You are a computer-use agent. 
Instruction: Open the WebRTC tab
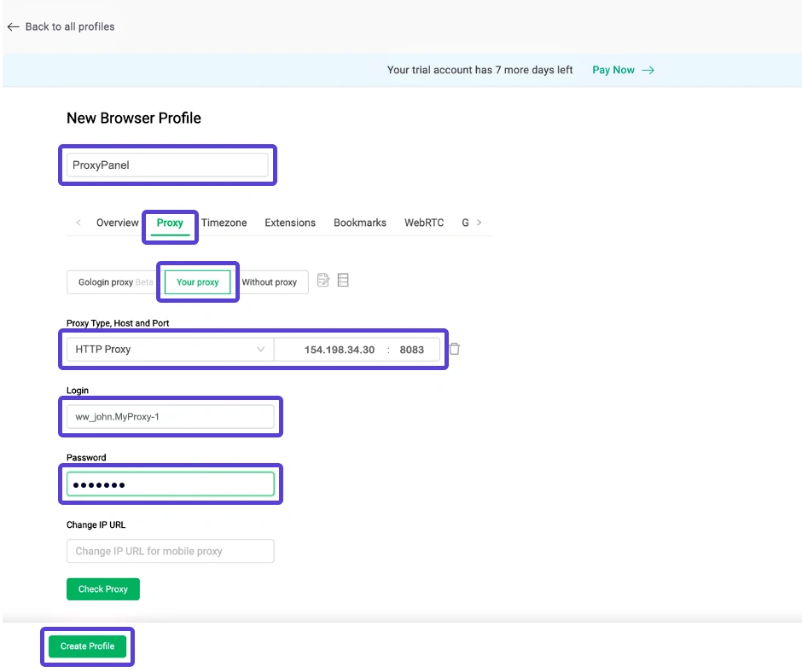[x=423, y=223]
